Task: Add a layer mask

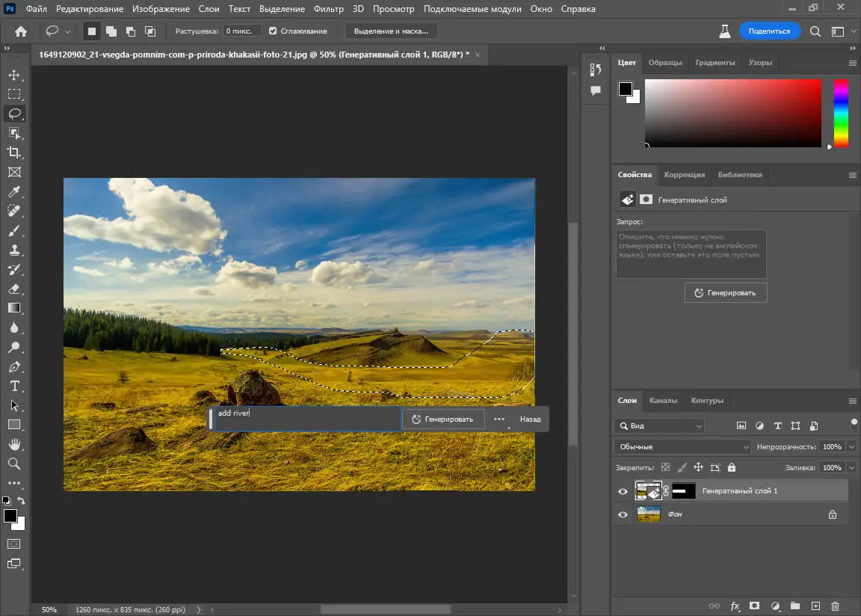Action: click(x=754, y=606)
